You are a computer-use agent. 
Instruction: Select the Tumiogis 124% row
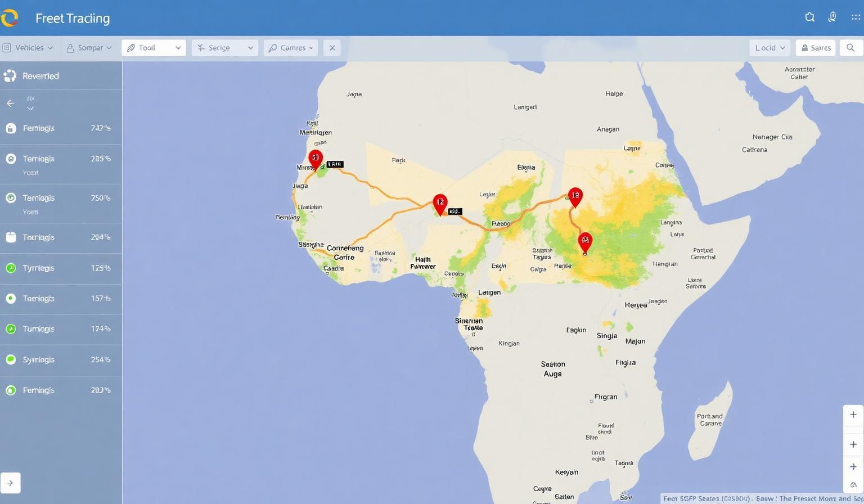coord(61,329)
